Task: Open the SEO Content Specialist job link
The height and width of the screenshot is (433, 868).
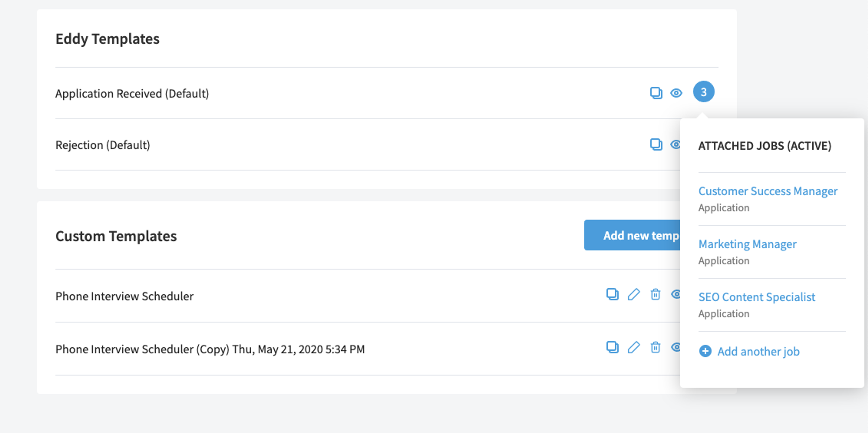Action: tap(757, 297)
